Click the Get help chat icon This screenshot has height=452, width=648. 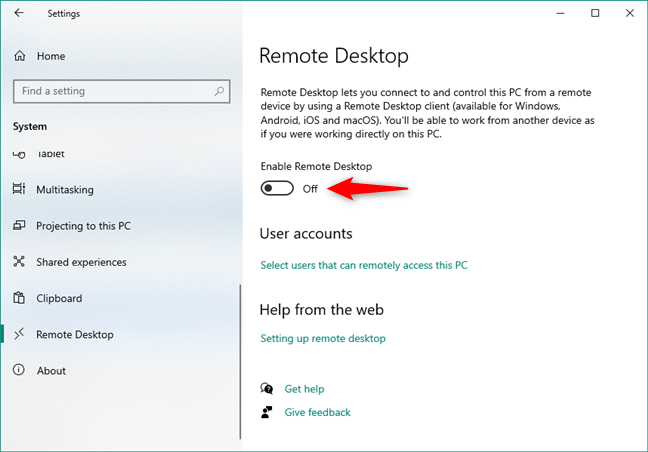[267, 388]
